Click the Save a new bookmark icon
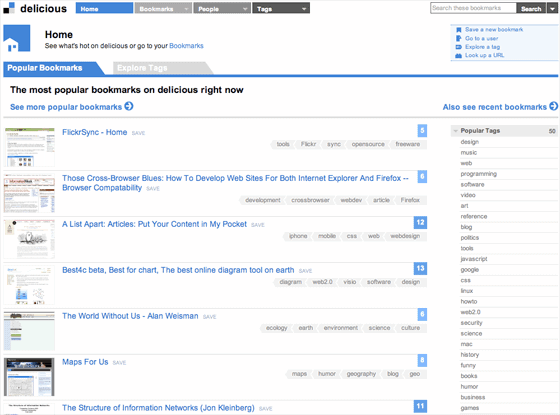 click(x=459, y=30)
